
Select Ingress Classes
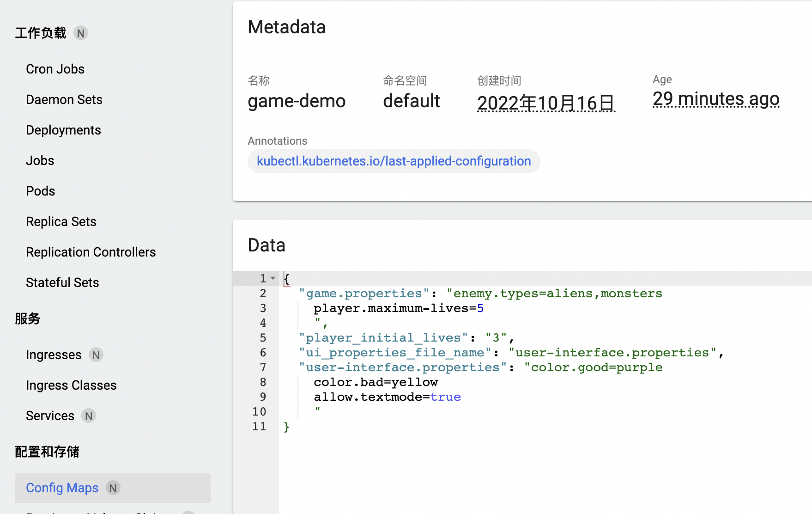pyautogui.click(x=71, y=385)
